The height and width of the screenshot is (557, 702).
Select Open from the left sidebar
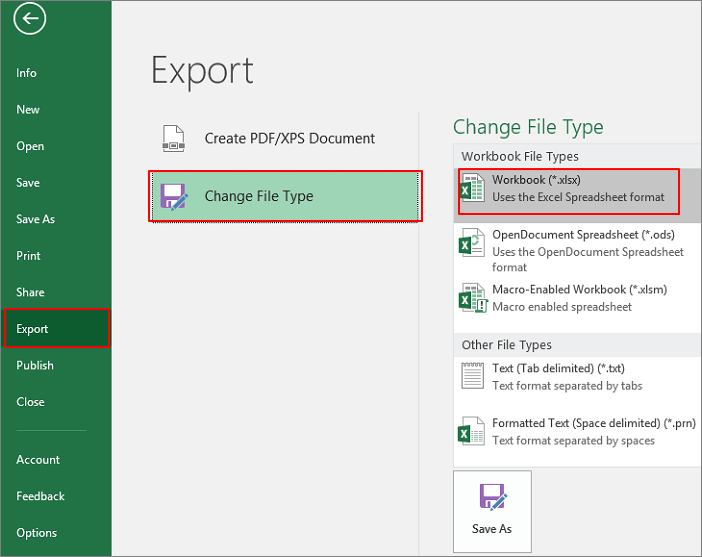[30, 146]
